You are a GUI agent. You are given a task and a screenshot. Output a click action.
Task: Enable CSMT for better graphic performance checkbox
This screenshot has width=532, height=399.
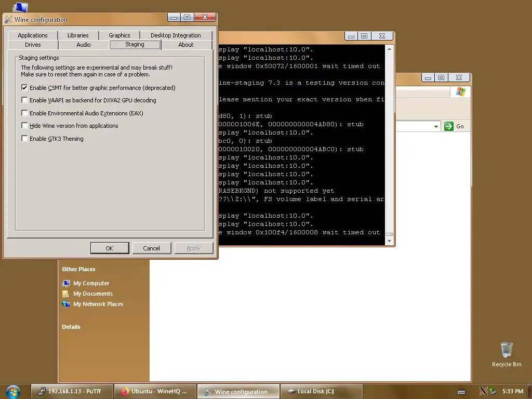coord(24,87)
